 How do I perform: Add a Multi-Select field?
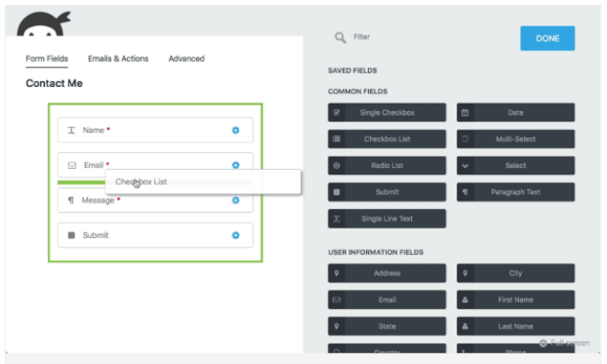coord(515,139)
